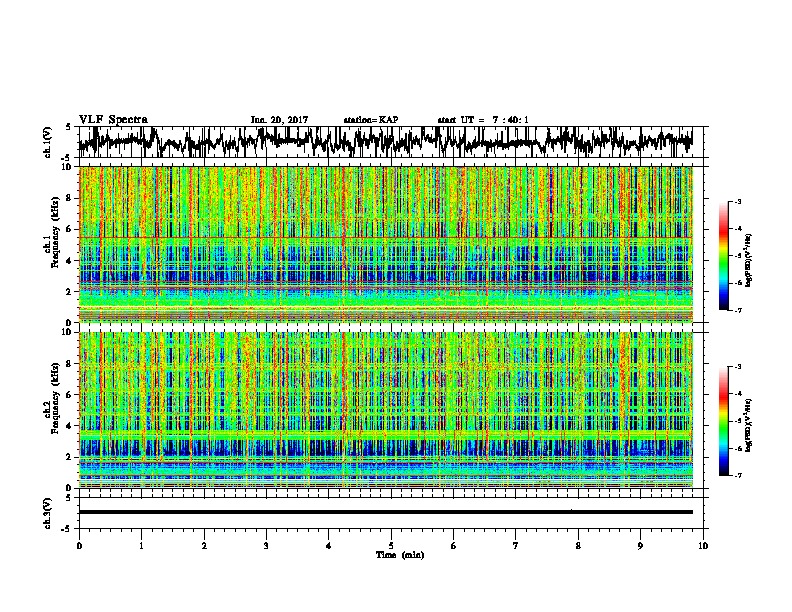Click the "start UT = 7:40:1" header text
The height and width of the screenshot is (612, 792).
click(x=483, y=120)
